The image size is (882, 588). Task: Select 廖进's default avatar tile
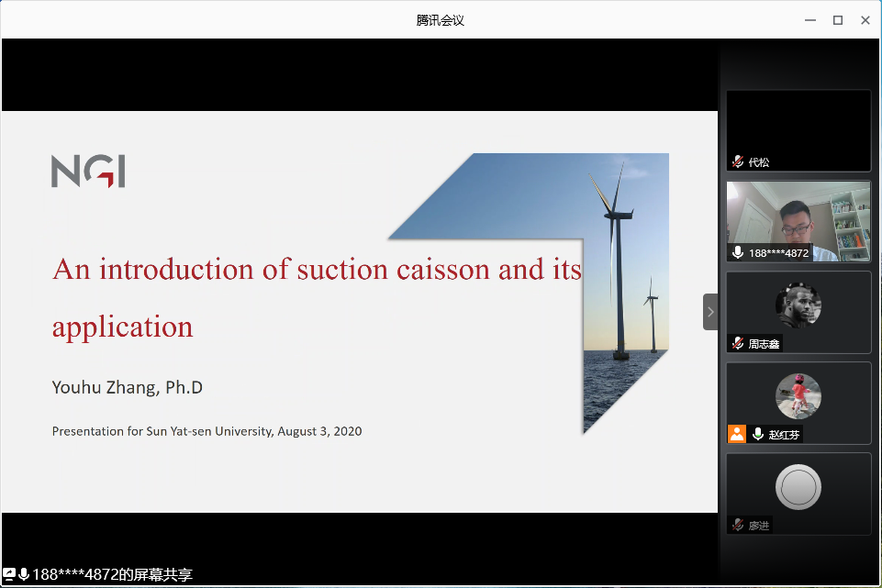[x=798, y=487]
